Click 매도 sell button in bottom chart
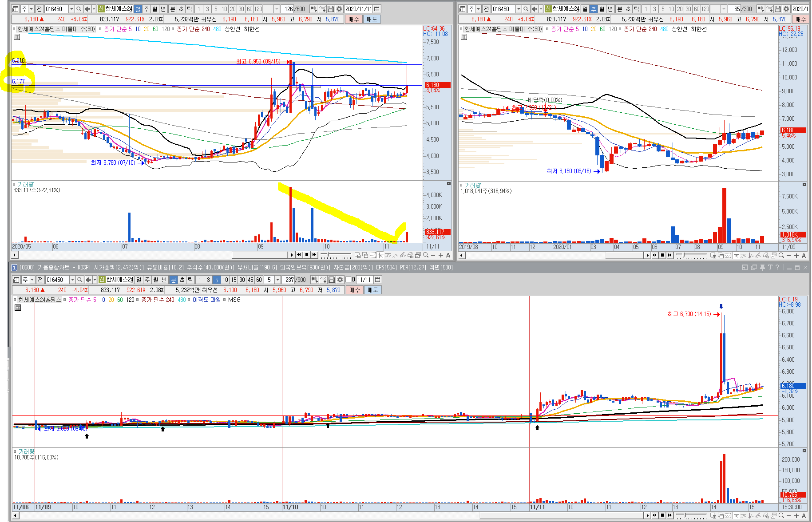Screen dimensions: 812x522 tap(373, 290)
